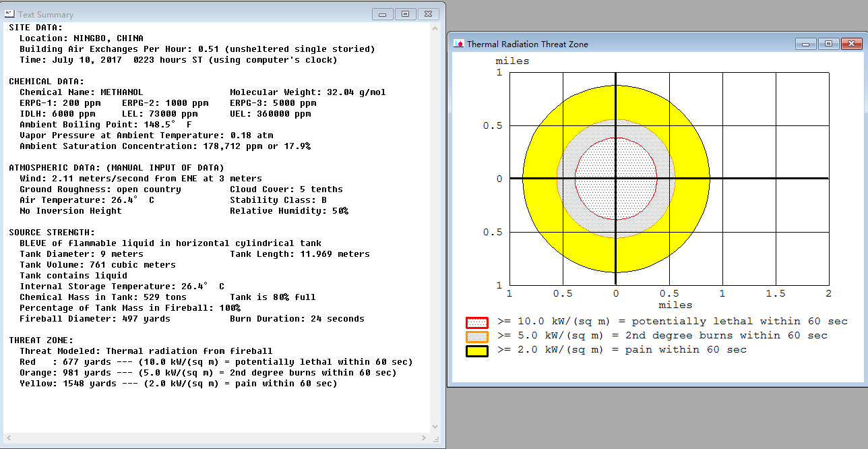Click the 'BLEVE of flammable liquid' line
Screen dimensions: 868x449
coord(170,243)
